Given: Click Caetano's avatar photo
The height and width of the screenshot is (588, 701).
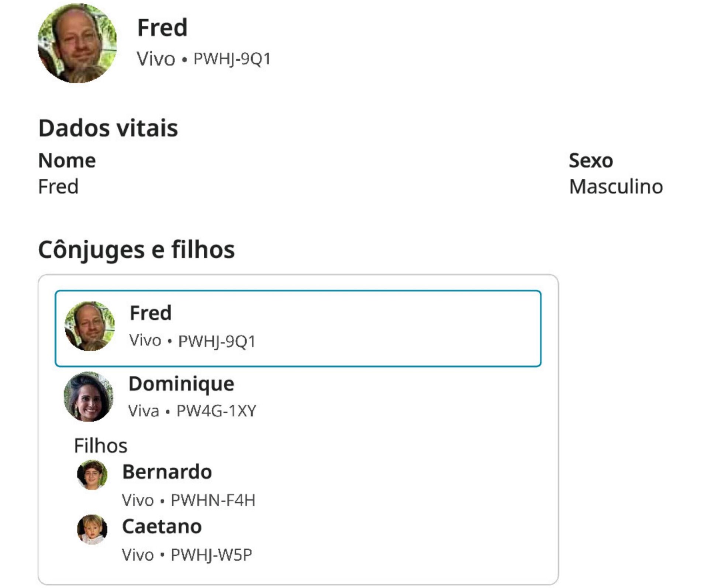Looking at the screenshot, I should 92,529.
